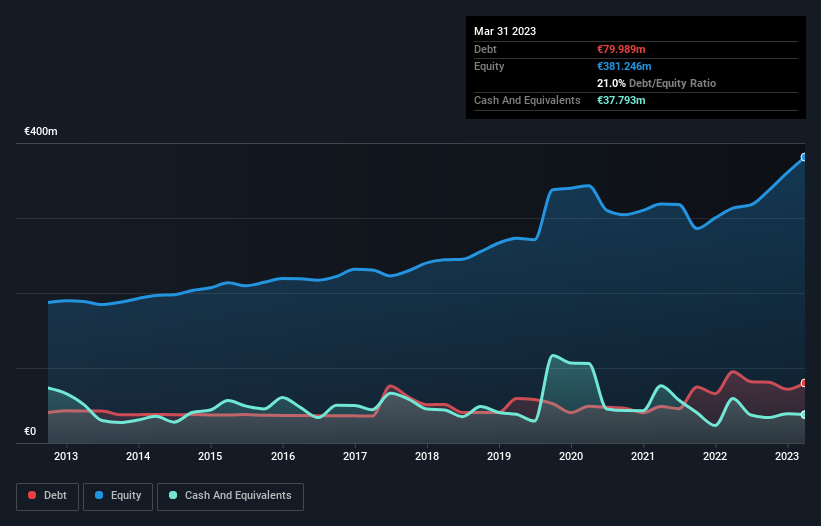Screen dimensions: 821x526
Task: Click the €381.246m equity value
Action: (x=624, y=66)
